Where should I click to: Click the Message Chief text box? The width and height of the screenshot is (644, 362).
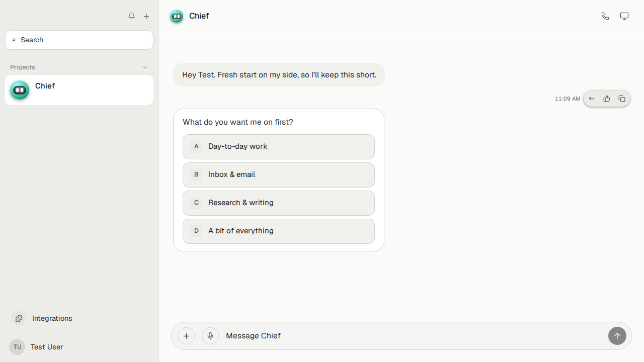tap(413, 336)
